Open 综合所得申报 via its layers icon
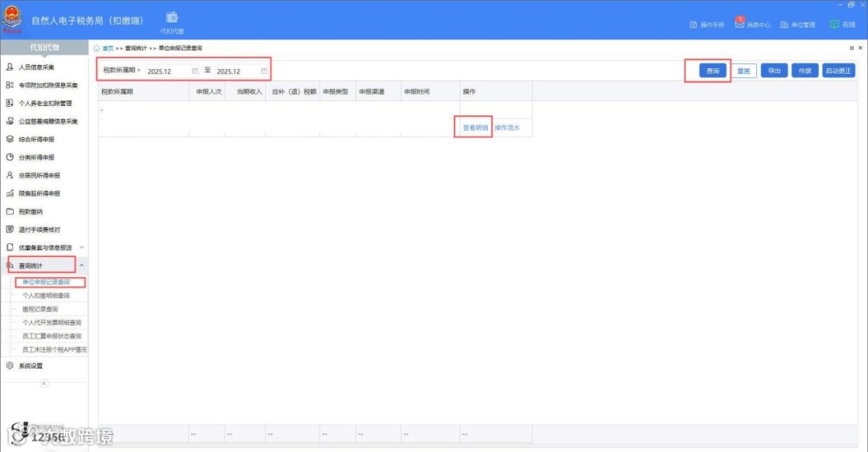 tap(10, 139)
